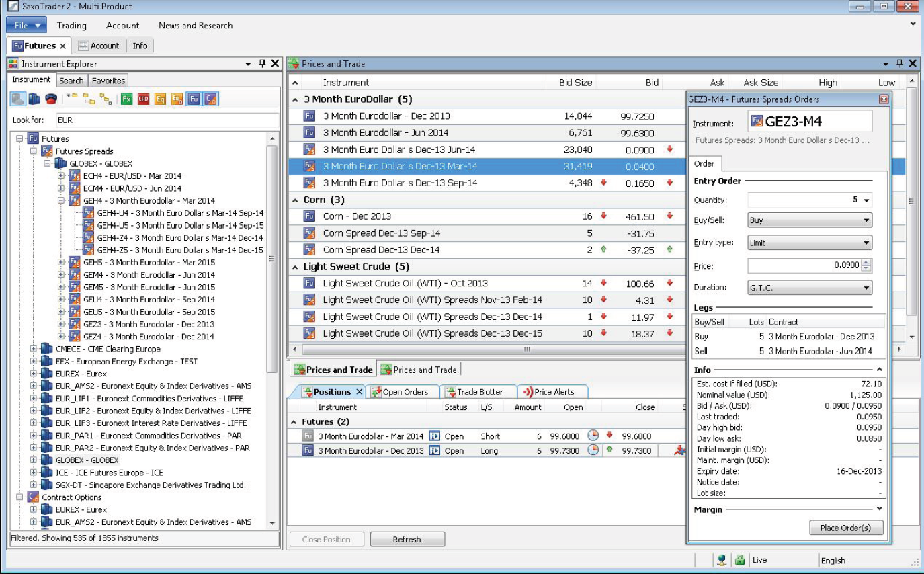
Task: Toggle the CFD instrument filter icon
Action: tap(143, 99)
